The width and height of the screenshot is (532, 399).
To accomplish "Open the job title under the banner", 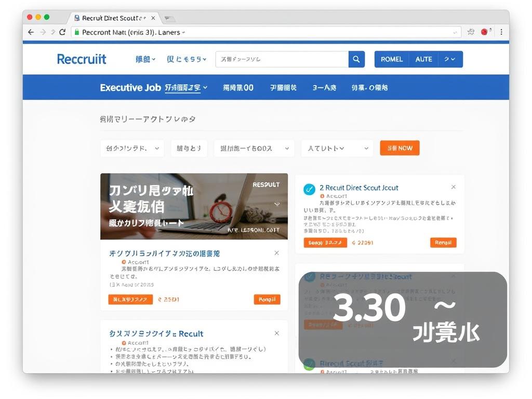I will point(164,254).
